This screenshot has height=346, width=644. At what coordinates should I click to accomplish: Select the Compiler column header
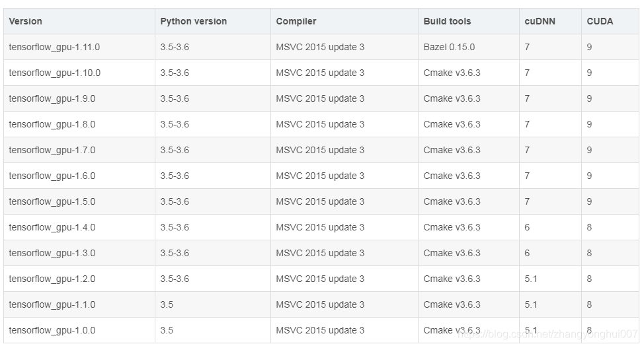pyautogui.click(x=296, y=21)
